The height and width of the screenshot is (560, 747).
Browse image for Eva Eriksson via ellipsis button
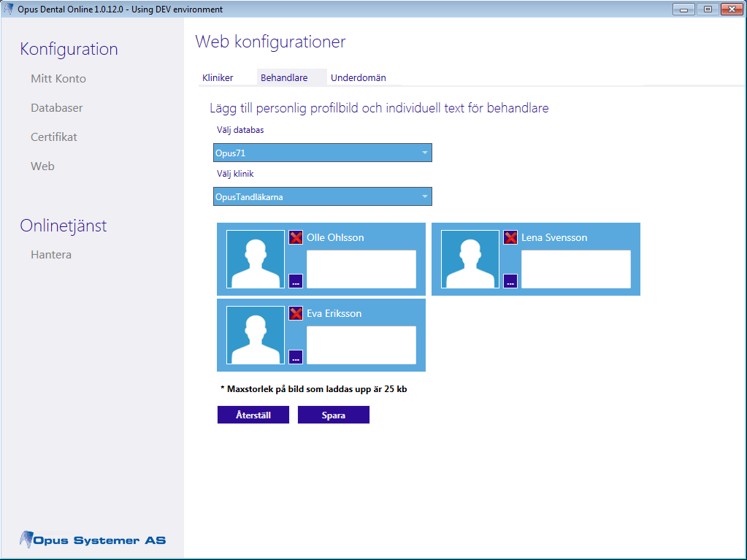[296, 357]
